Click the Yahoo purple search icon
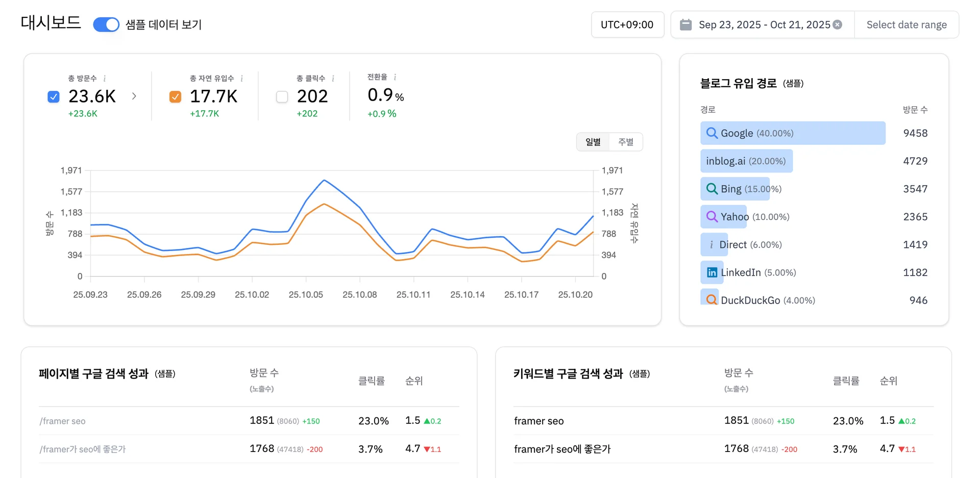 pyautogui.click(x=712, y=217)
